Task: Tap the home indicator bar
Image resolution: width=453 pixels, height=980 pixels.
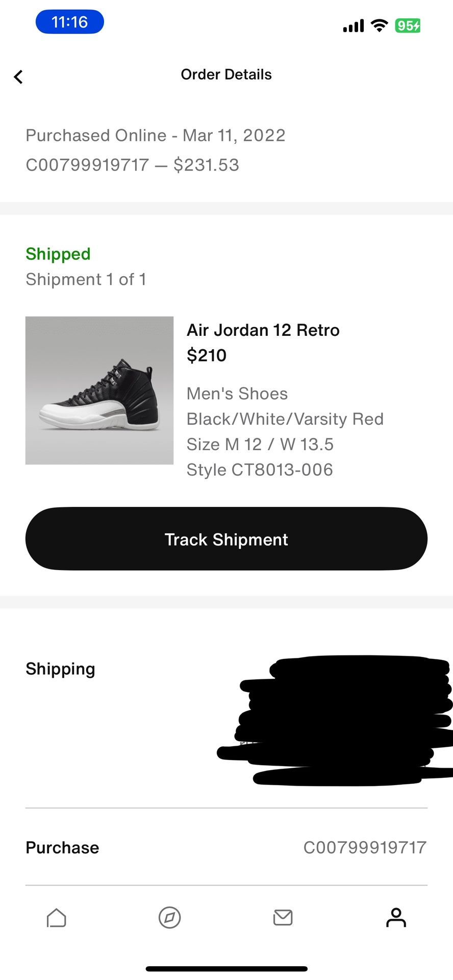Action: pyautogui.click(x=226, y=968)
